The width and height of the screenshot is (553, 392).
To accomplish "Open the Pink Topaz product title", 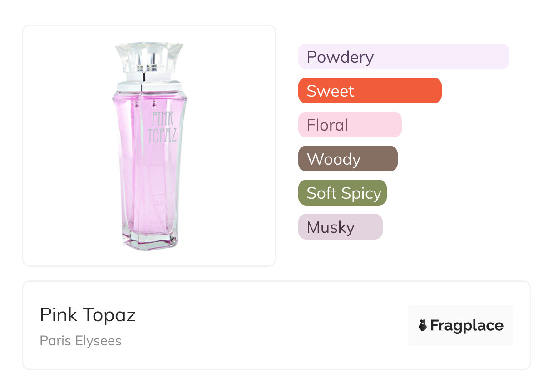I will pyautogui.click(x=88, y=315).
